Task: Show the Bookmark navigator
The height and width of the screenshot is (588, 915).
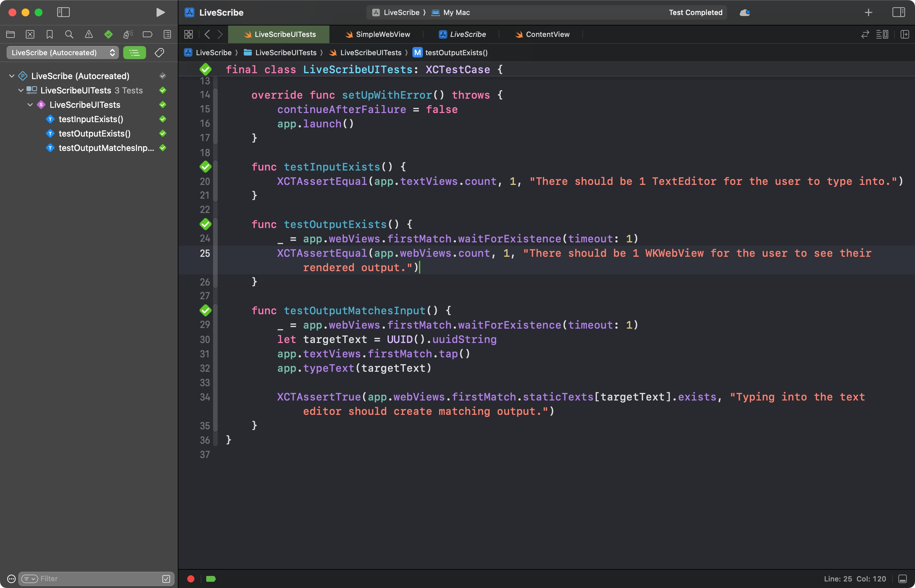Action: click(x=50, y=34)
